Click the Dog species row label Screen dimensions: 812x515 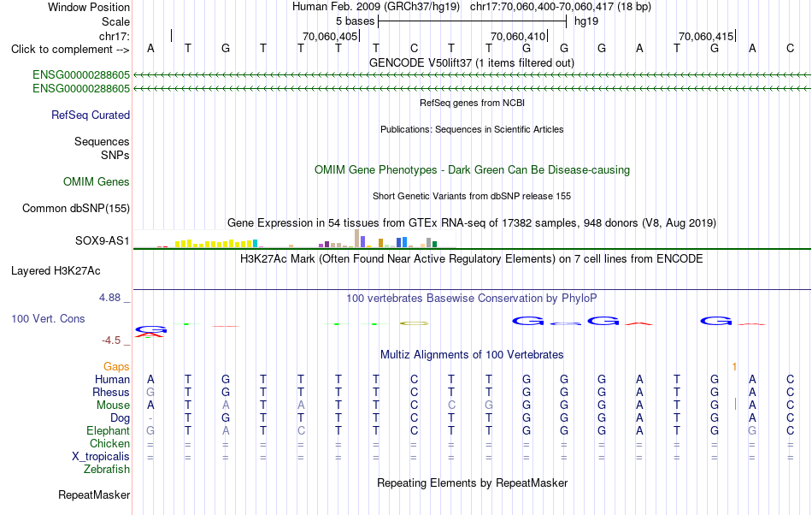[120, 418]
